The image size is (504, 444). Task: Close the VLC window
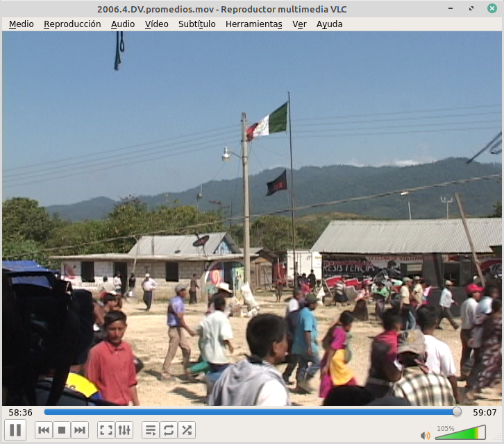click(492, 8)
